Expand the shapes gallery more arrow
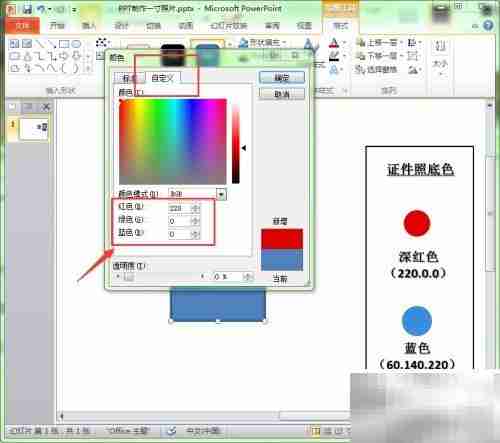The width and height of the screenshot is (500, 443). coord(88,69)
